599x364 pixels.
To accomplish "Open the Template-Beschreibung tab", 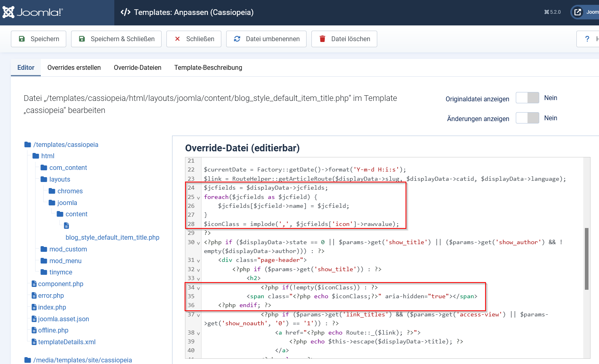I will click(x=208, y=67).
